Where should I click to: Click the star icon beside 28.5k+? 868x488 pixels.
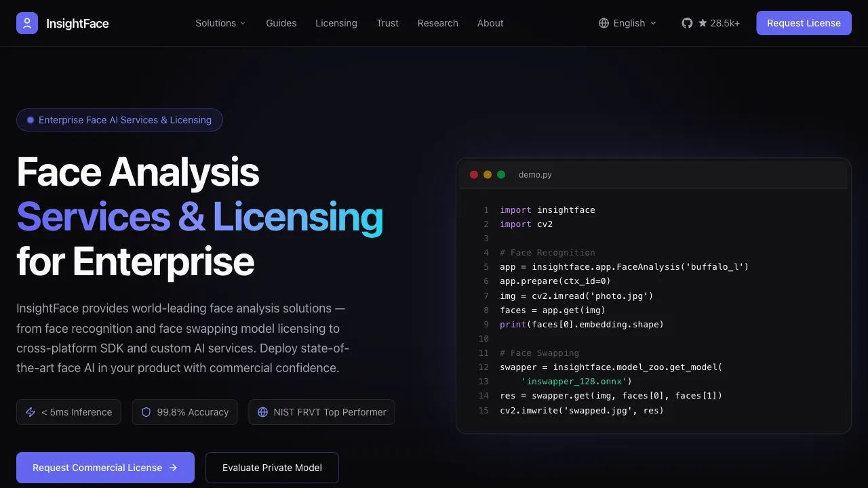(703, 23)
